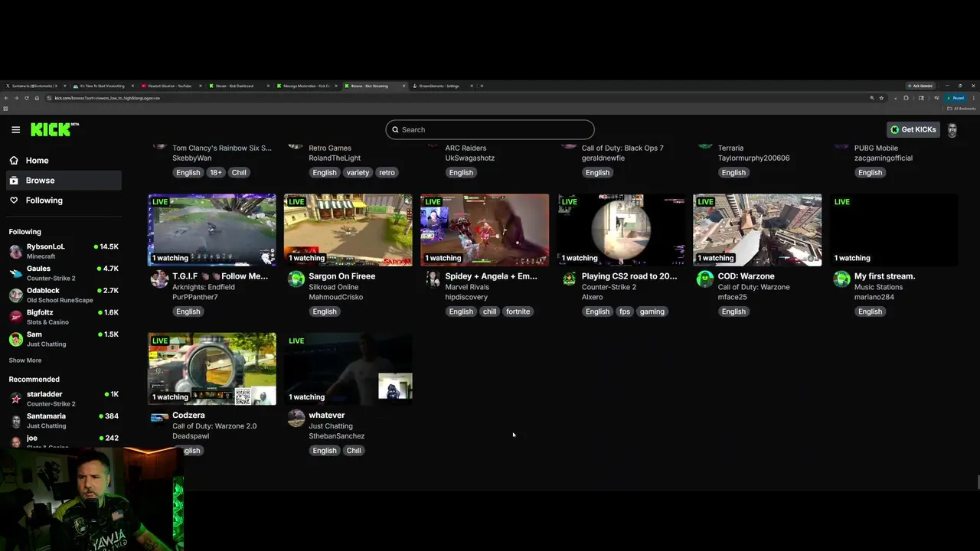Open Gaules in Following list
Screen dimensions: 980x551
[x=63, y=273]
